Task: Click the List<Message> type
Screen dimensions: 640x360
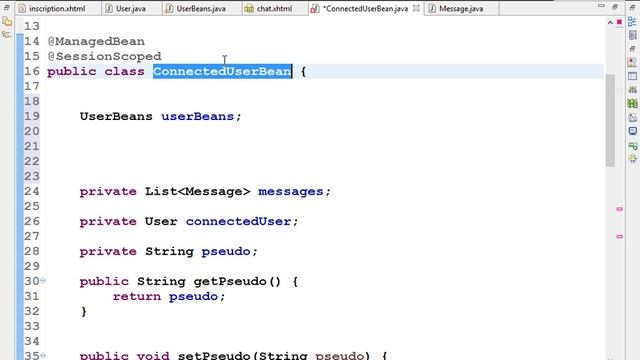Action: 198,191
